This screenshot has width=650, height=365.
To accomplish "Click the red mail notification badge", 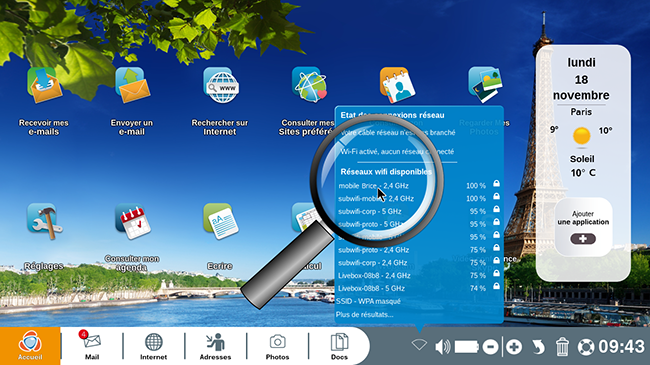I will point(83,334).
